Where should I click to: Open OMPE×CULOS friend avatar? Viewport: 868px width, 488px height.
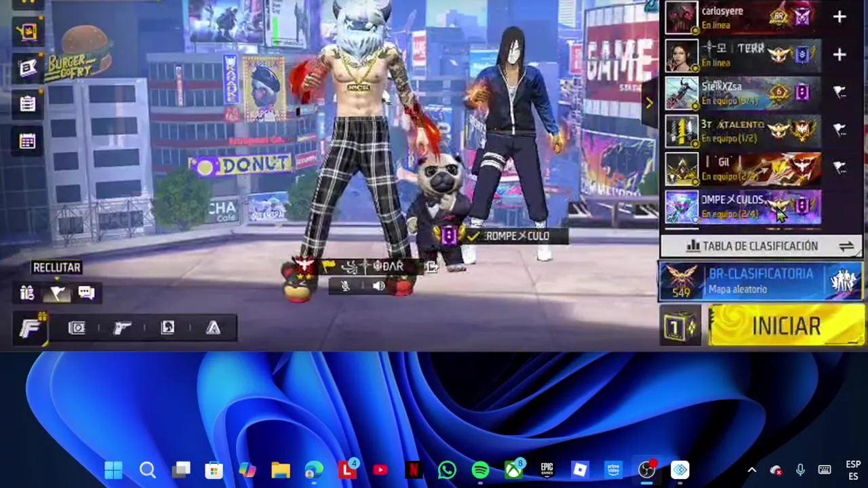(x=681, y=206)
